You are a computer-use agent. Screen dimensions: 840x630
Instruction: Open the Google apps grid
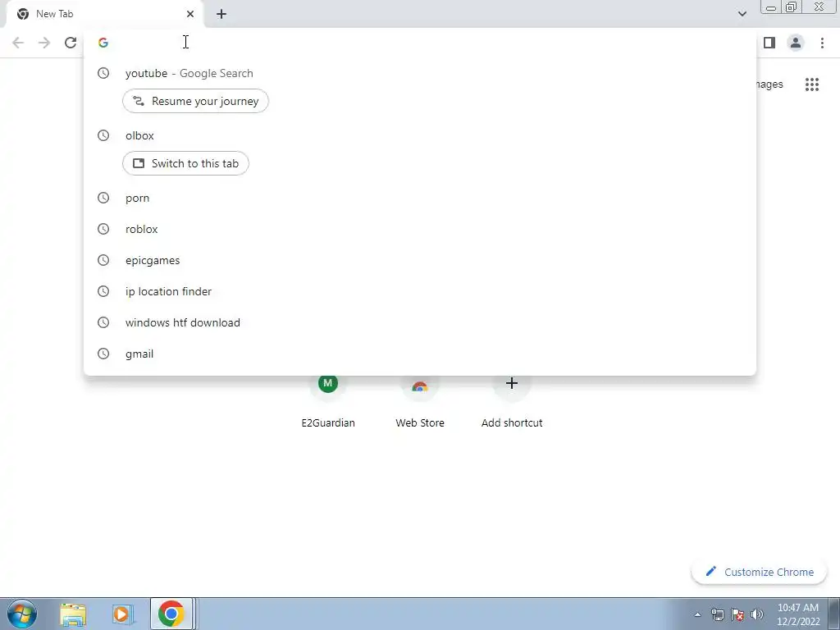[812, 84]
